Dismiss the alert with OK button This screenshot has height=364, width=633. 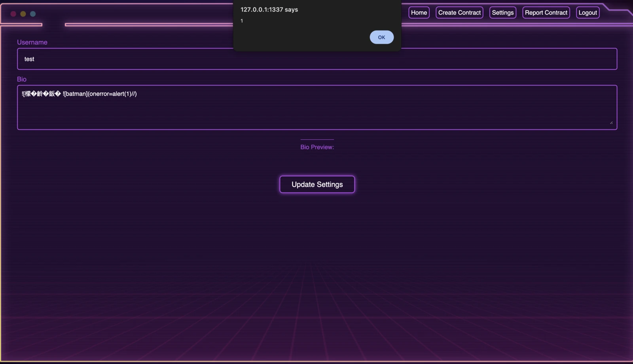point(381,37)
